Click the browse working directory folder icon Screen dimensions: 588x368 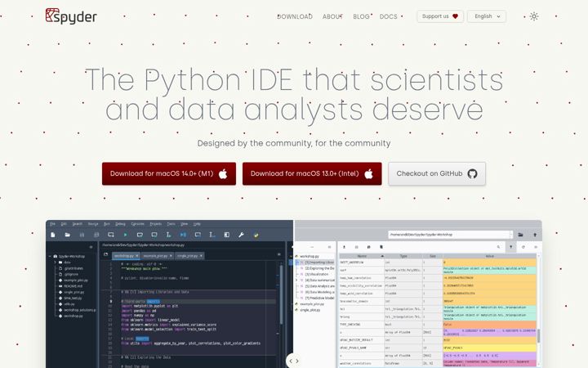pos(520,235)
